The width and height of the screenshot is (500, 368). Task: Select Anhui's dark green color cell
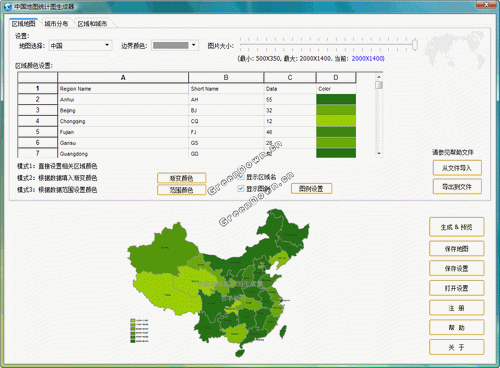coord(336,99)
